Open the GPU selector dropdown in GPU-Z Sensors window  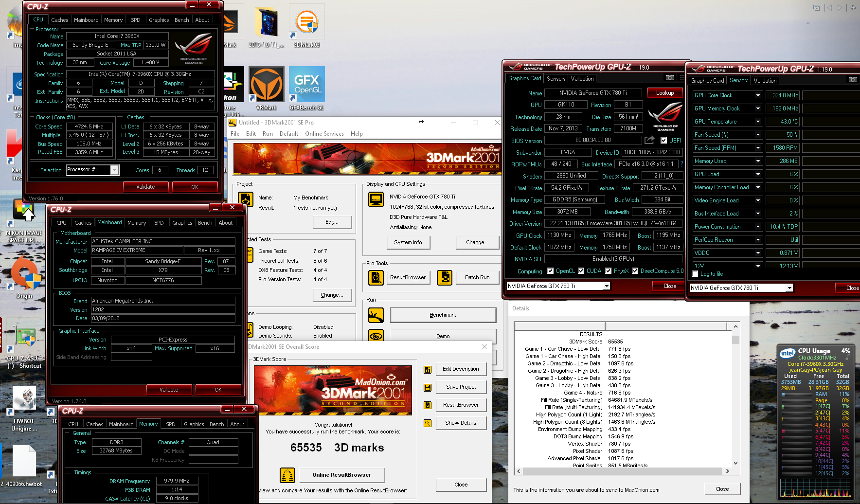click(x=789, y=288)
